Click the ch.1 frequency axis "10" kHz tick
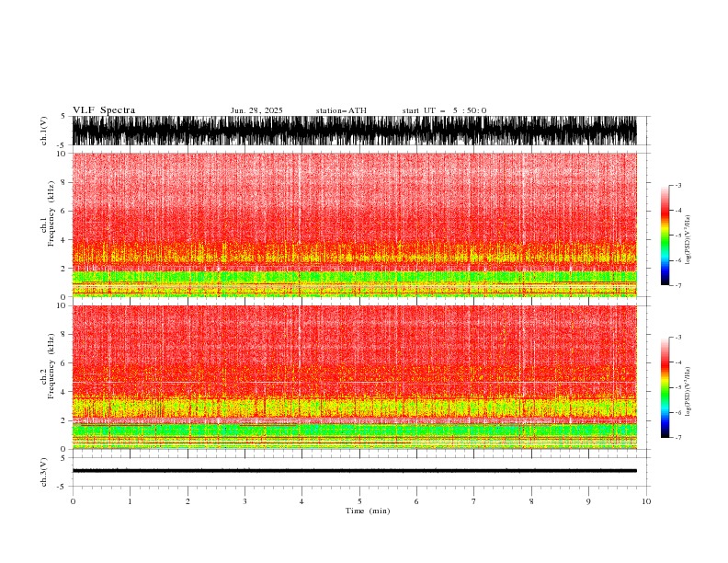The height and width of the screenshot is (563, 728). click(62, 154)
